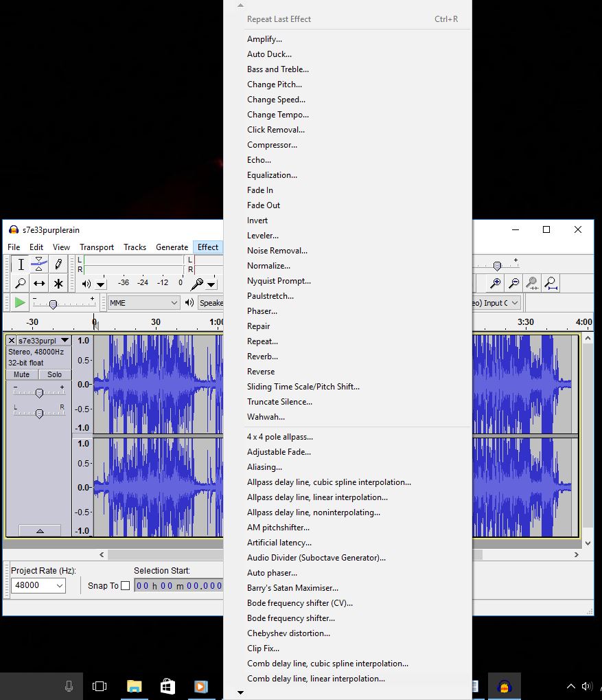The width and height of the screenshot is (602, 700).
Task: Click the system tray volume icon
Action: [587, 686]
